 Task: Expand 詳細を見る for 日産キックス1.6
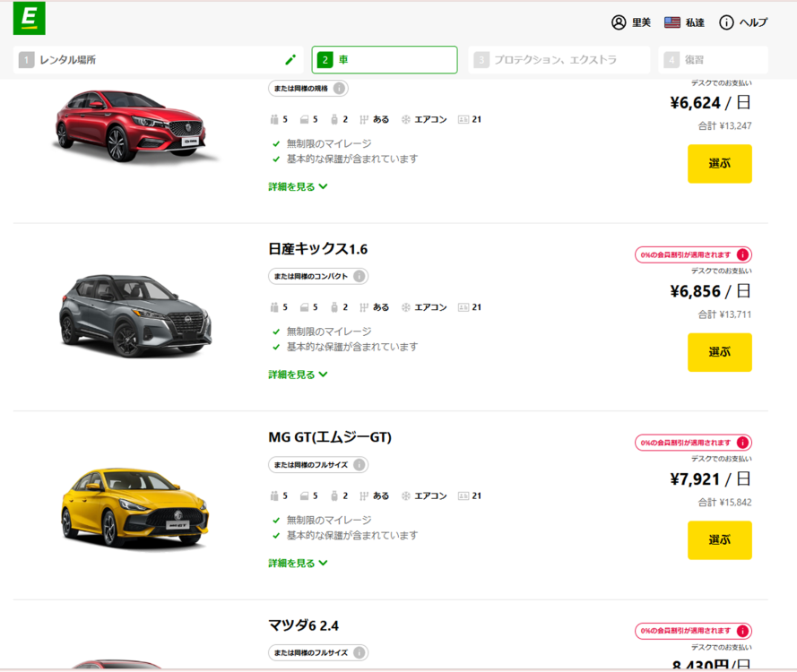pyautogui.click(x=298, y=375)
